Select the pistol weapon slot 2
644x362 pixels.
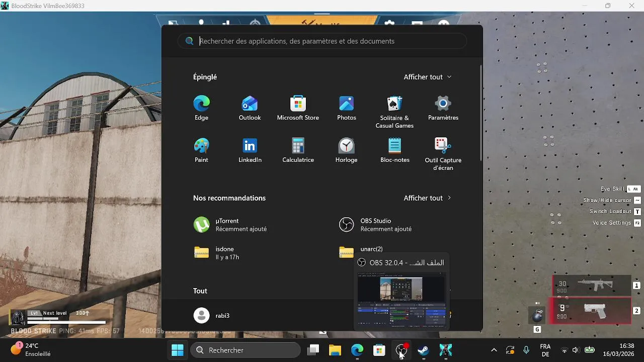pyautogui.click(x=592, y=310)
